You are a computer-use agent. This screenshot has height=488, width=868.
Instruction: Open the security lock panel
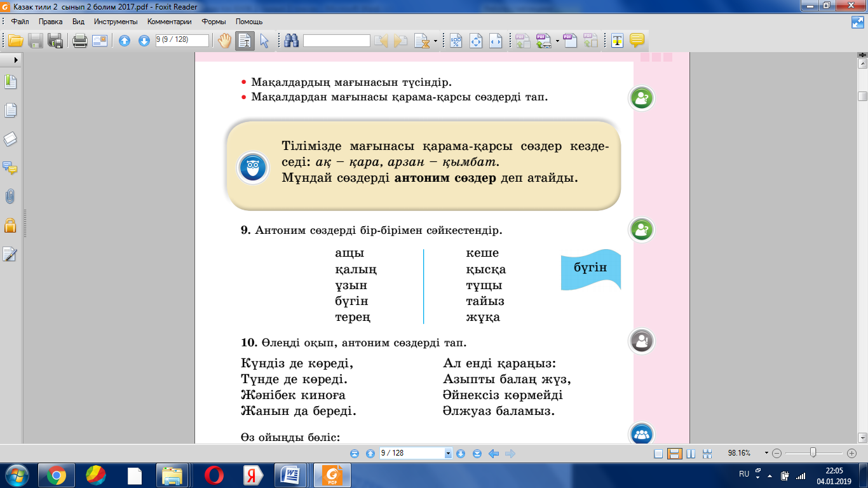click(x=10, y=225)
